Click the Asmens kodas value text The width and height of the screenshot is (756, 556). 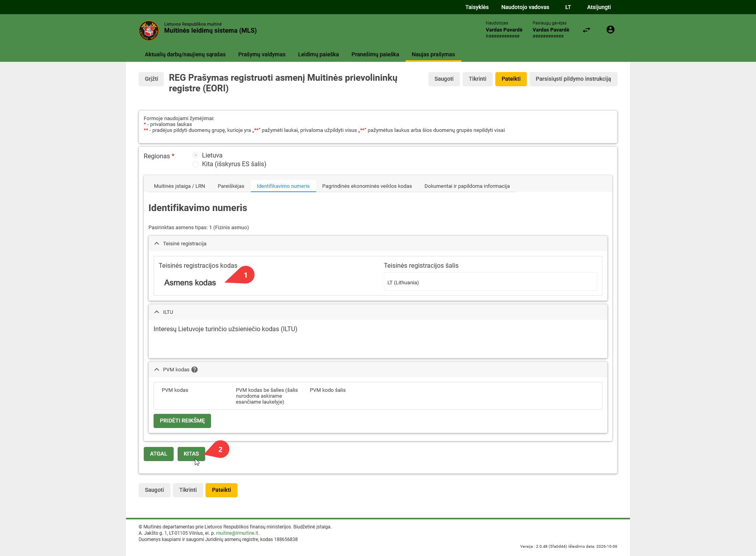(x=190, y=283)
